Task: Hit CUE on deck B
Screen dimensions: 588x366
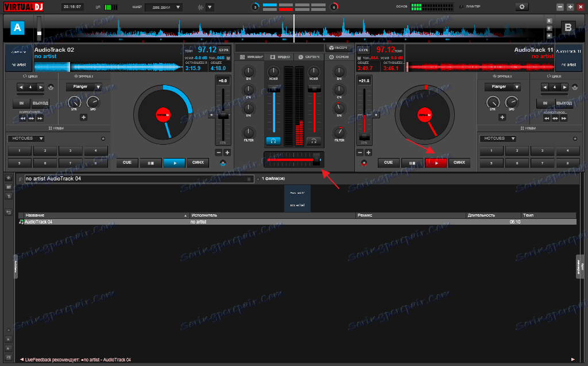Action: pos(389,163)
